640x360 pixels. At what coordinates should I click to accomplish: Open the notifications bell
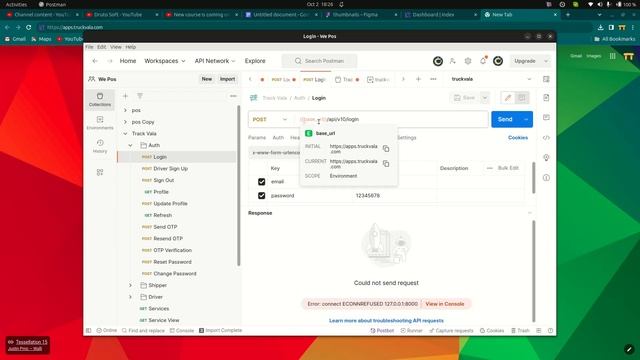click(x=483, y=61)
